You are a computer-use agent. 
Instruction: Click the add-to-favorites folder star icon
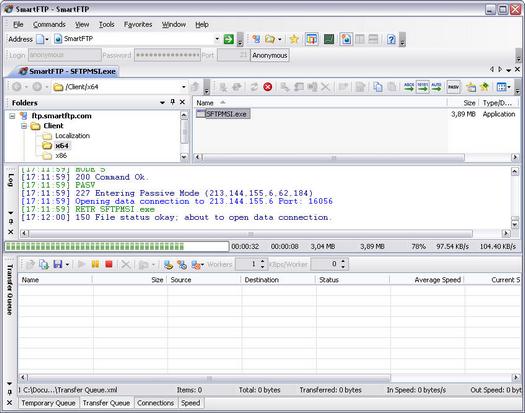click(x=484, y=87)
